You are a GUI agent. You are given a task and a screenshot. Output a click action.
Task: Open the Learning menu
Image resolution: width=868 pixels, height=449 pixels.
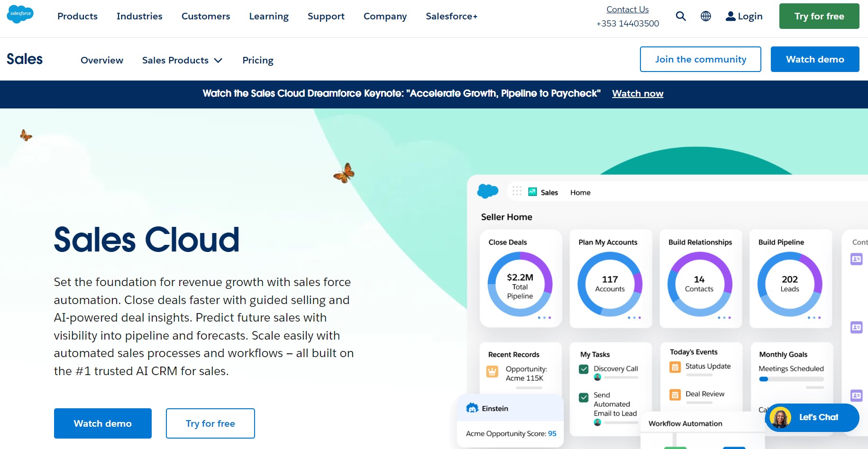pos(269,16)
